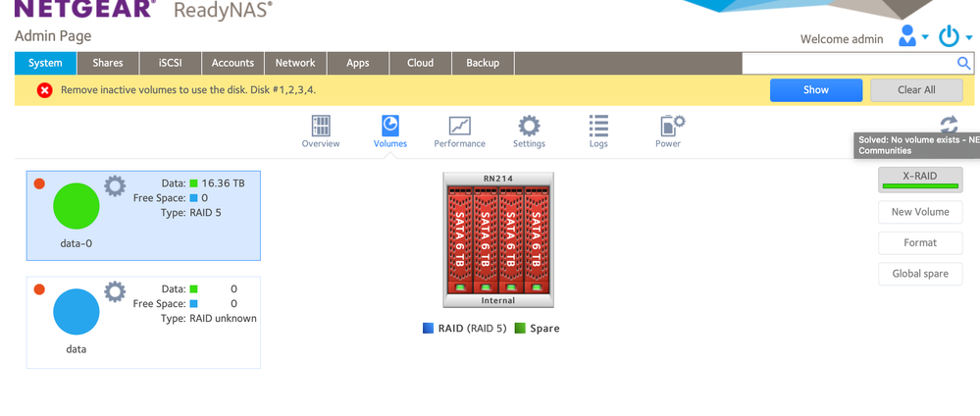Open the power button dropdown
The image size is (980, 416).
click(955, 36)
